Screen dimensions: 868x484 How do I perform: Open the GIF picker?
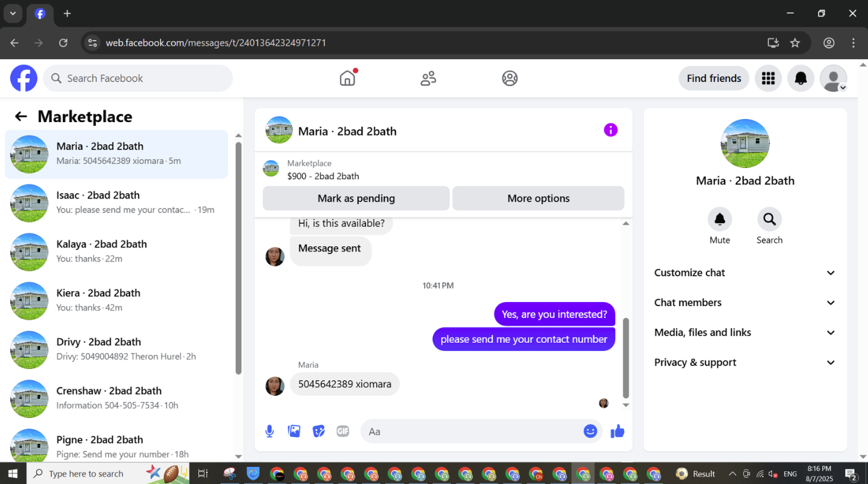click(343, 431)
